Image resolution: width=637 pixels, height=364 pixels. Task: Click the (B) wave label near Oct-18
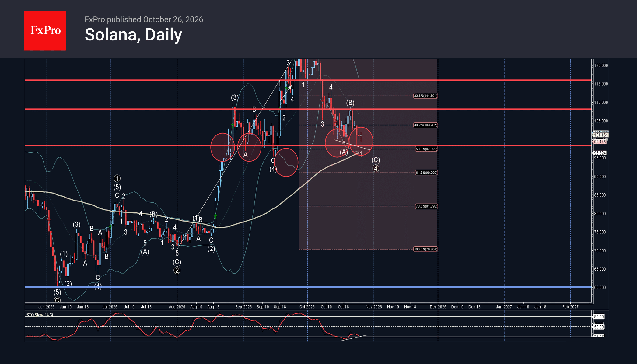(350, 103)
